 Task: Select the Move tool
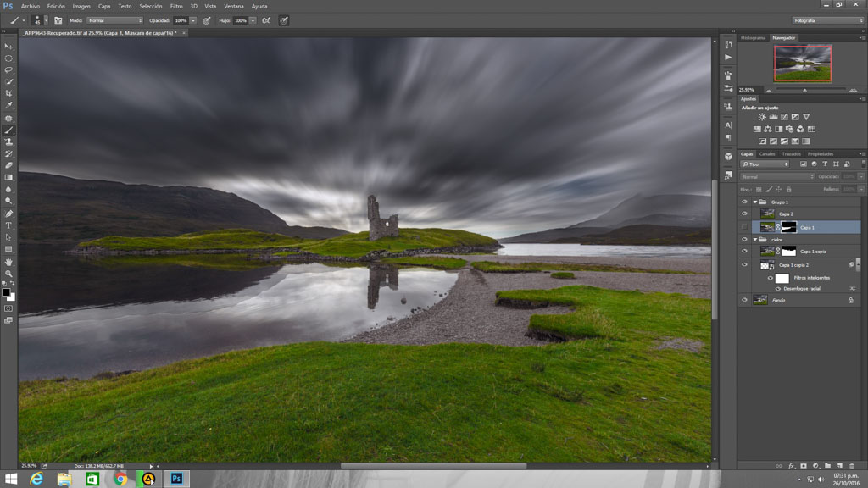coord(8,47)
